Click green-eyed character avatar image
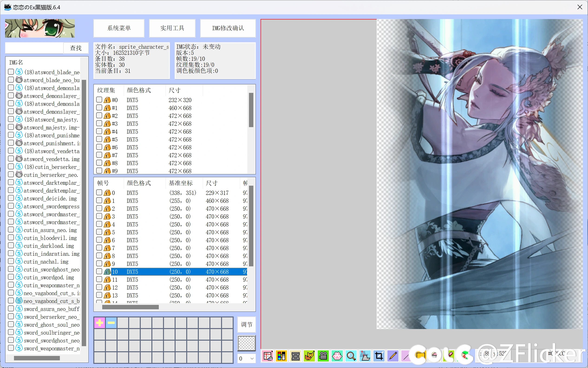 pyautogui.click(x=40, y=28)
